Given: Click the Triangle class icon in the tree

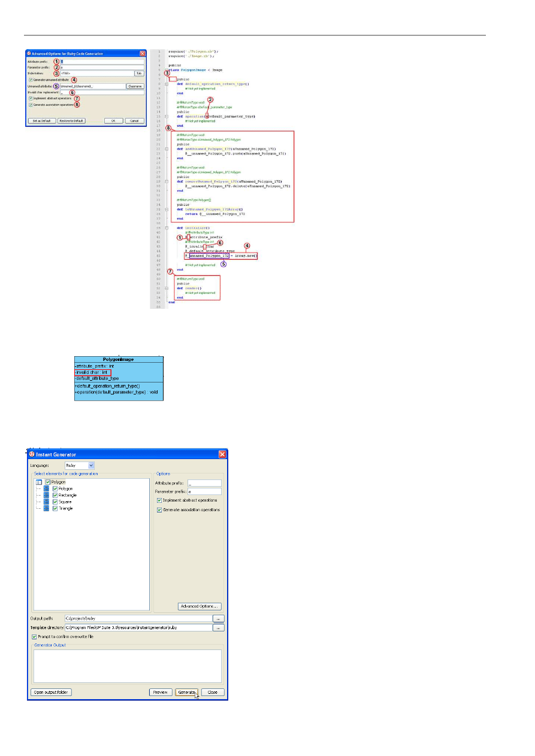Looking at the screenshot, I should [x=46, y=508].
